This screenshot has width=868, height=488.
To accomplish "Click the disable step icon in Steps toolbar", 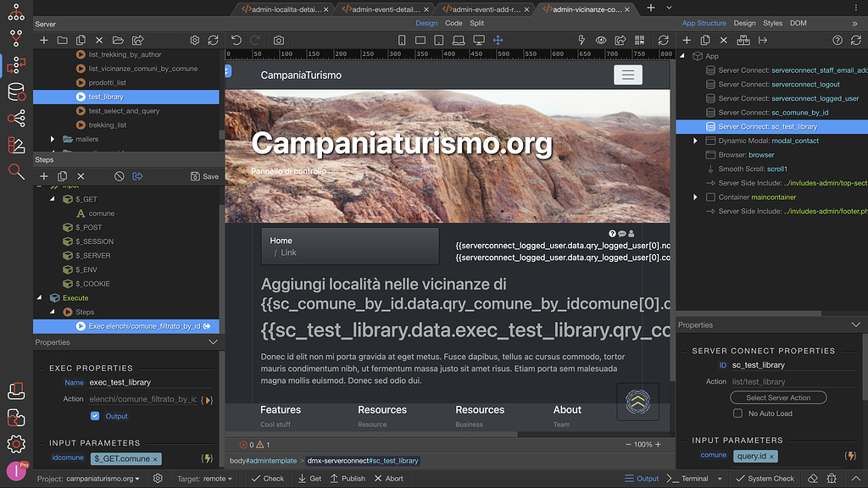I will click(120, 176).
